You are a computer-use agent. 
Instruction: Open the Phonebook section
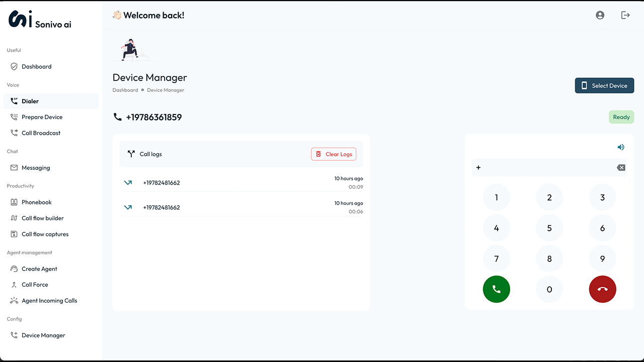[37, 202]
